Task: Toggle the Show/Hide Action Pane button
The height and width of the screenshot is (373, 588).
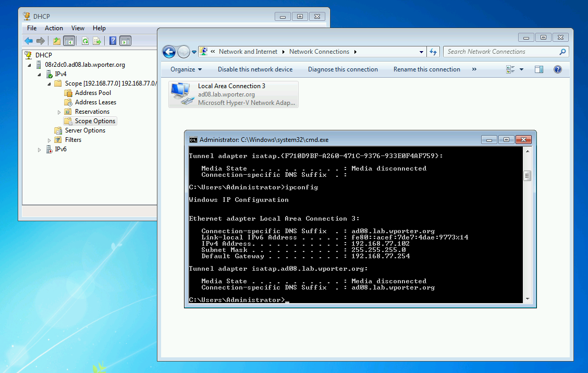Action: coord(125,41)
